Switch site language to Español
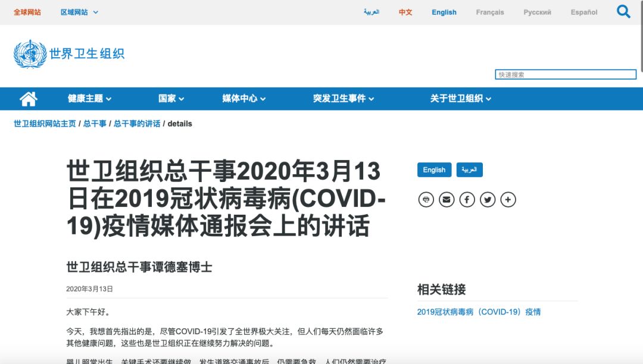Image resolution: width=643 pixels, height=364 pixels. tap(584, 12)
